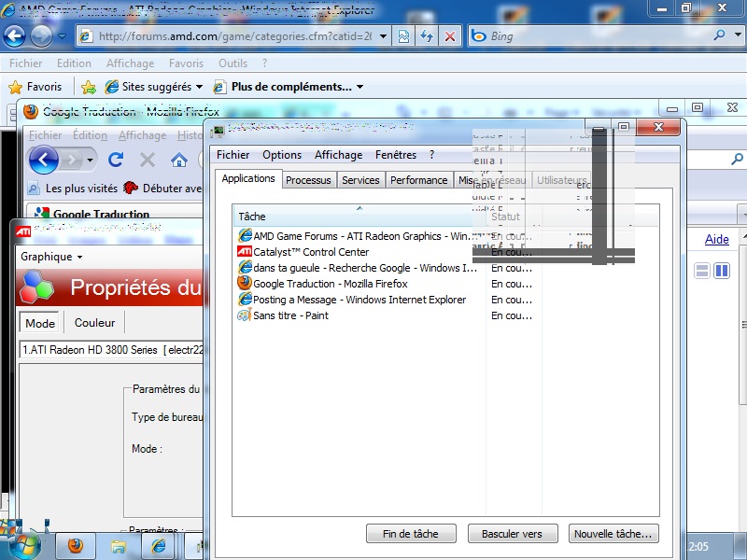747x560 pixels.
Task: Switch to the Mode tab in Catalyst
Action: pyautogui.click(x=40, y=323)
